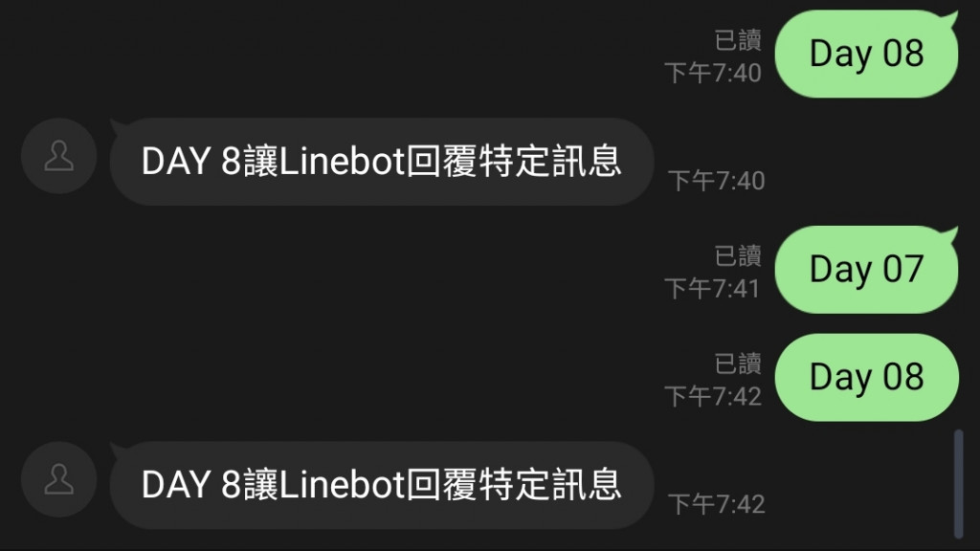Click the 下午7:40 timestamp beside the bot reply
This screenshot has width=980, height=551.
click(x=717, y=181)
